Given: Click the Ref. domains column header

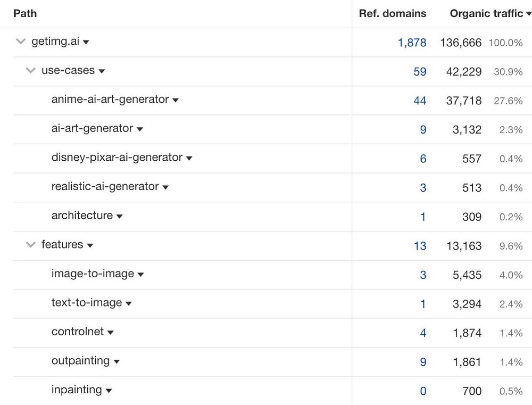Looking at the screenshot, I should coord(393,13).
